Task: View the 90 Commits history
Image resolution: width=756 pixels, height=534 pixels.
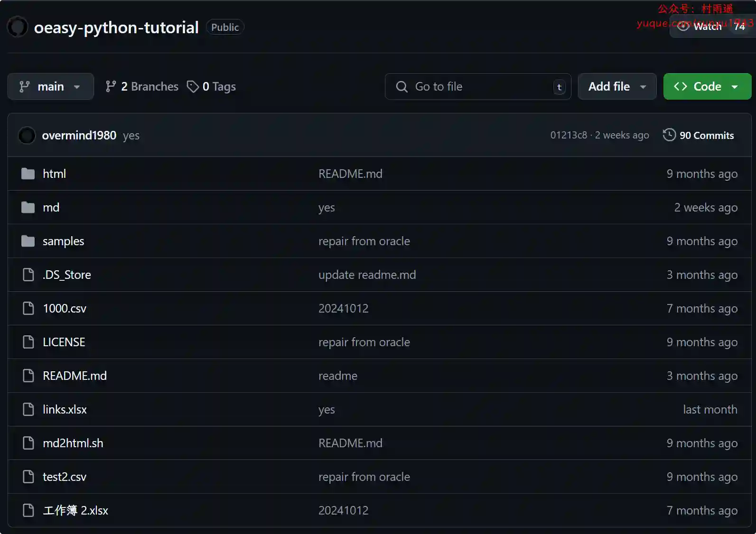Action: click(706, 136)
